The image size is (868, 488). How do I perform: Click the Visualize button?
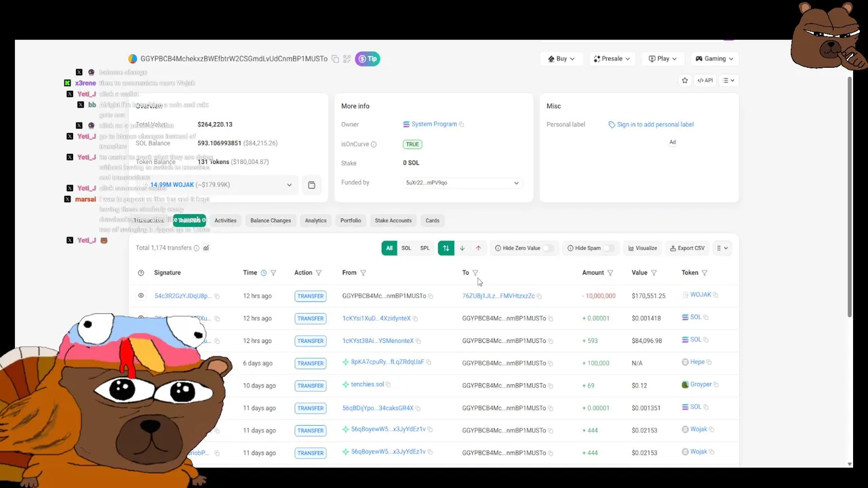tap(642, 248)
